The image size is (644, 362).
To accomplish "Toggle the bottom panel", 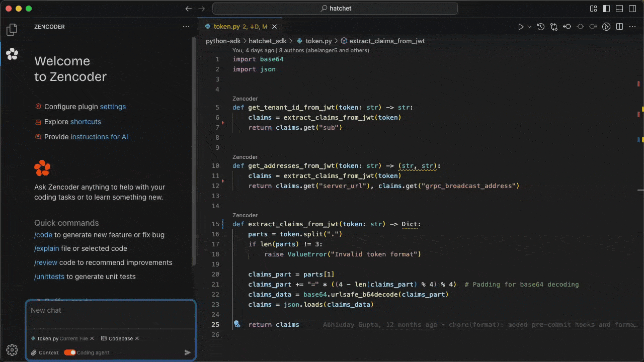I will pyautogui.click(x=619, y=9).
